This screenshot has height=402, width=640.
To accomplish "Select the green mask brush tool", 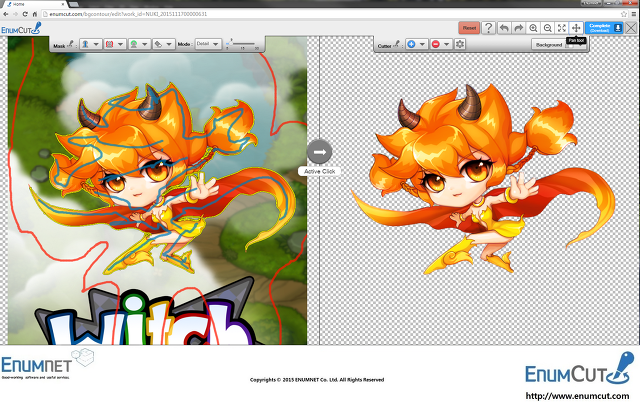I will [133, 44].
